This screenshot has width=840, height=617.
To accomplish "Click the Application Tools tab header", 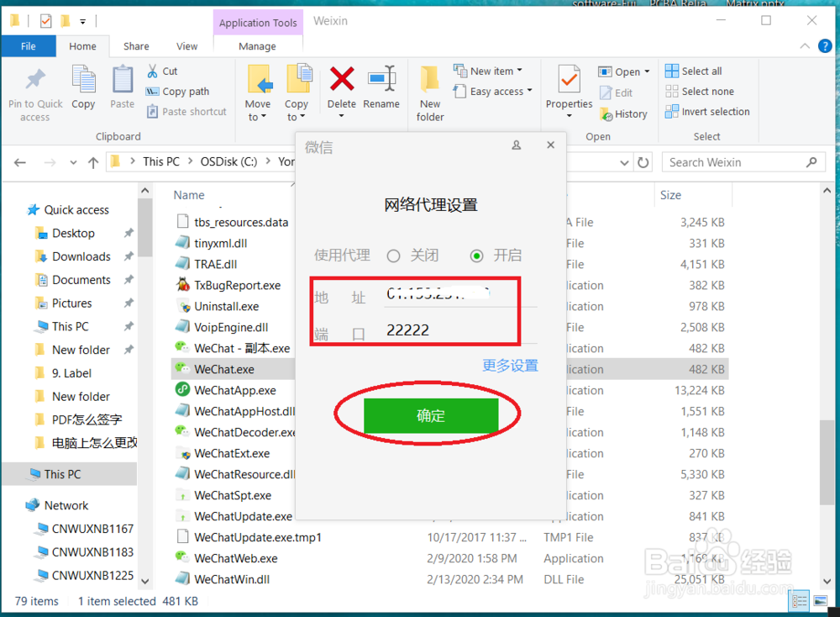I will [x=258, y=23].
